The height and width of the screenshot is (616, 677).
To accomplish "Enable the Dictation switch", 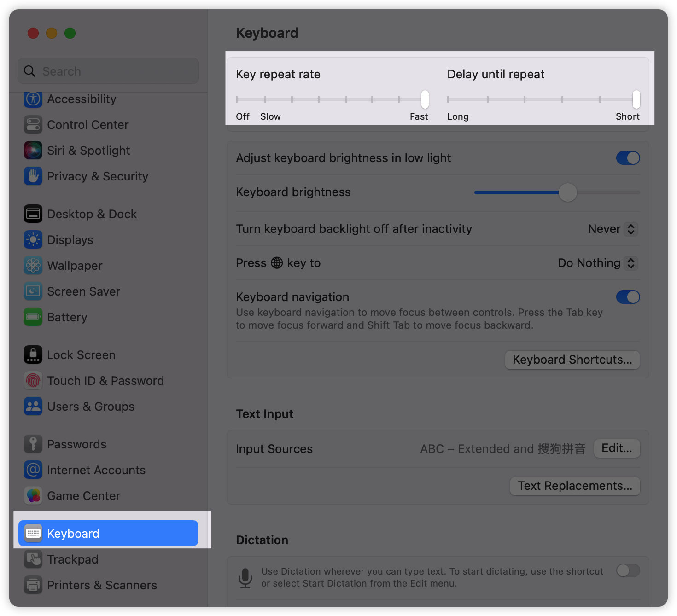I will pyautogui.click(x=628, y=571).
